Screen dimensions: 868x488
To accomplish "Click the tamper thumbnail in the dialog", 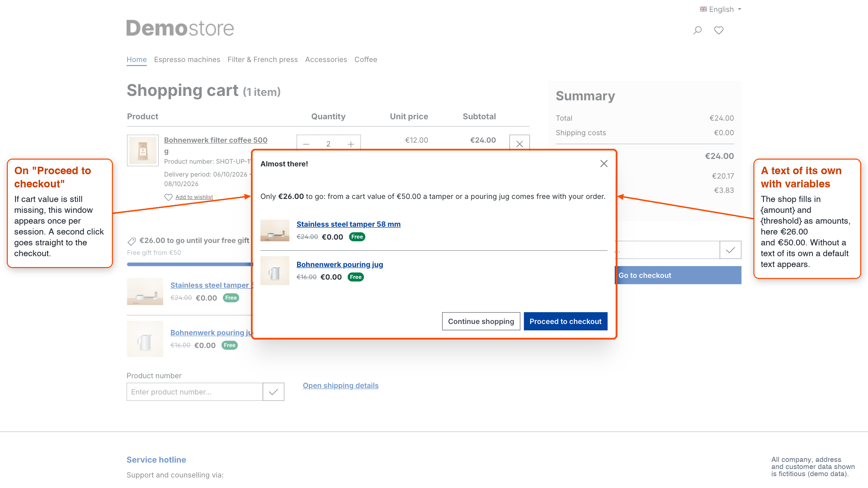I will point(275,230).
